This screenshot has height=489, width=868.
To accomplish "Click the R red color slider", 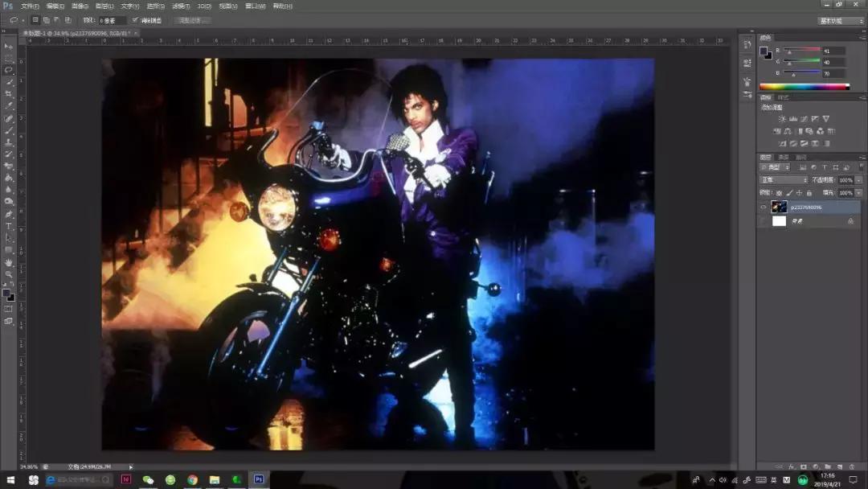I will tap(801, 51).
